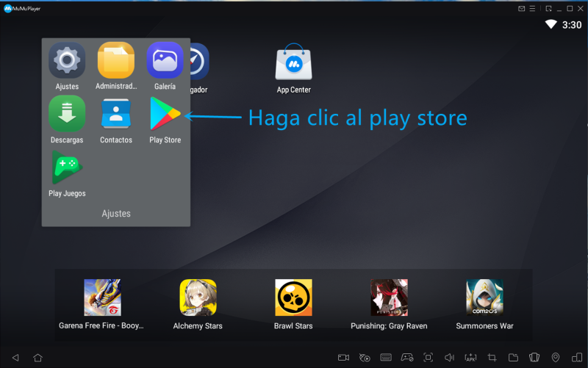The width and height of the screenshot is (588, 368).
Task: Open the Contactos app
Action: tap(116, 115)
